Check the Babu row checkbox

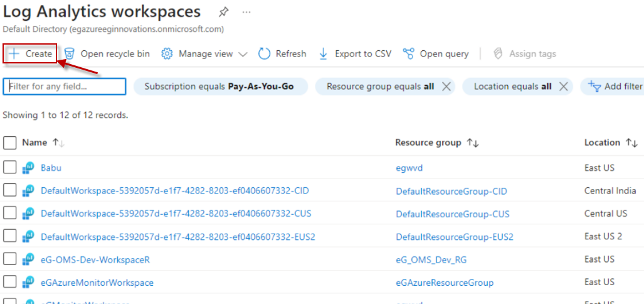[10, 168]
